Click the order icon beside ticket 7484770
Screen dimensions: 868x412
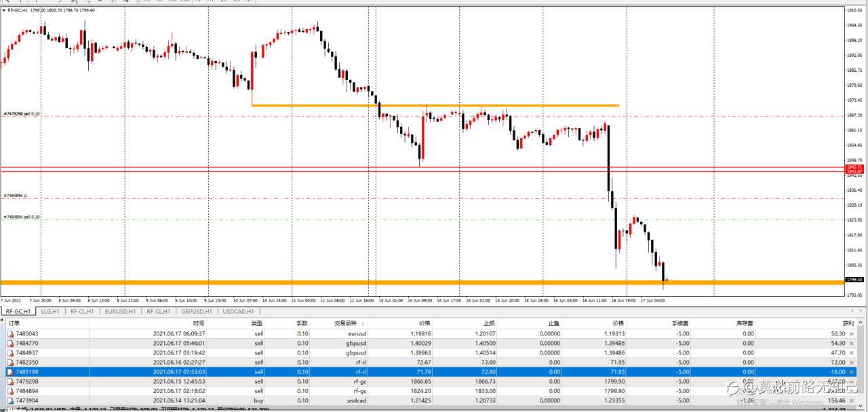point(10,344)
